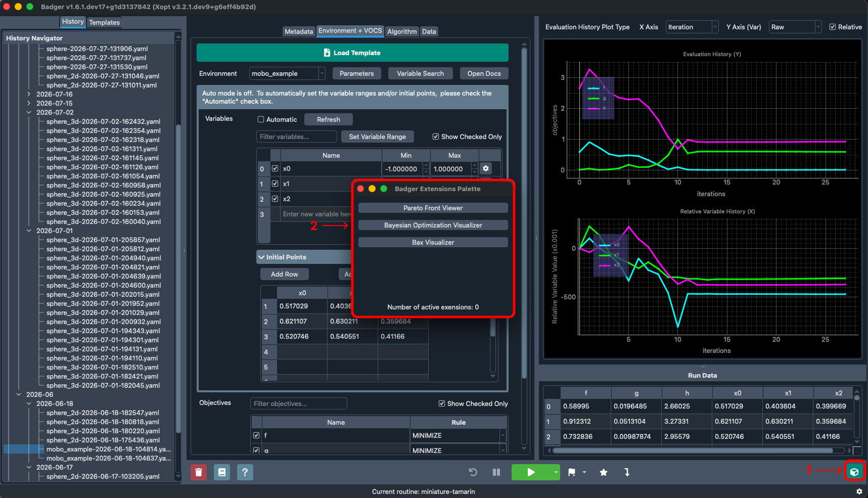Open the Metadata tab
868x498 pixels.
point(299,31)
